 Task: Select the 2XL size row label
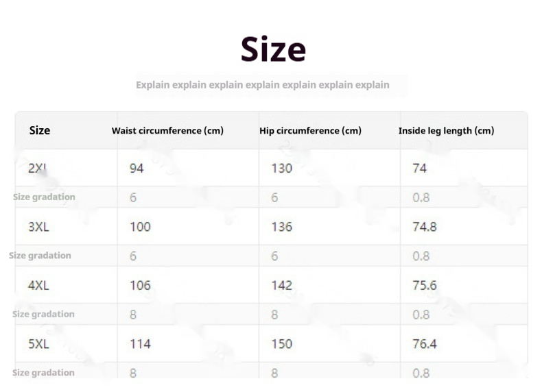tap(37, 168)
